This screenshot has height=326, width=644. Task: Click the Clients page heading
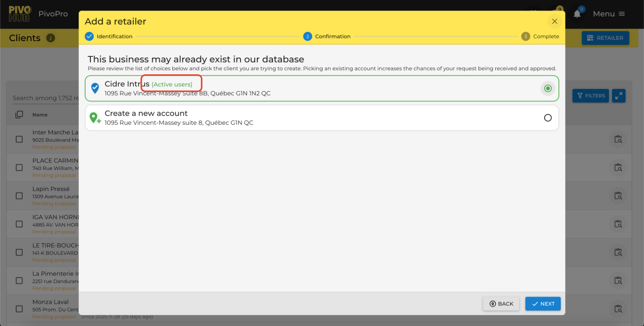tap(25, 38)
